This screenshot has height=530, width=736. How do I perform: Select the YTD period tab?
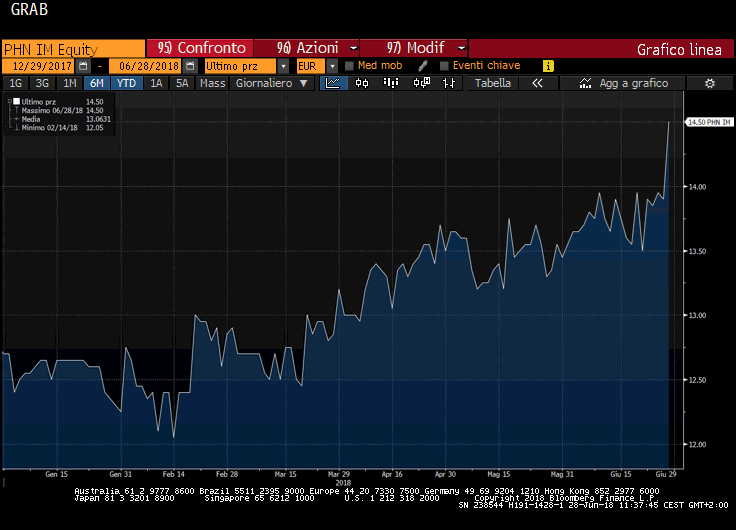coord(127,83)
